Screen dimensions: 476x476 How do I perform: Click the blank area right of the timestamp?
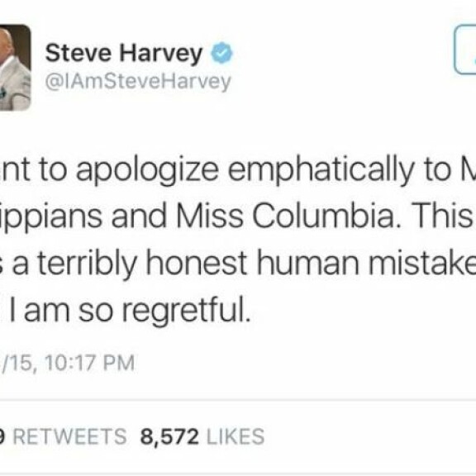303,363
